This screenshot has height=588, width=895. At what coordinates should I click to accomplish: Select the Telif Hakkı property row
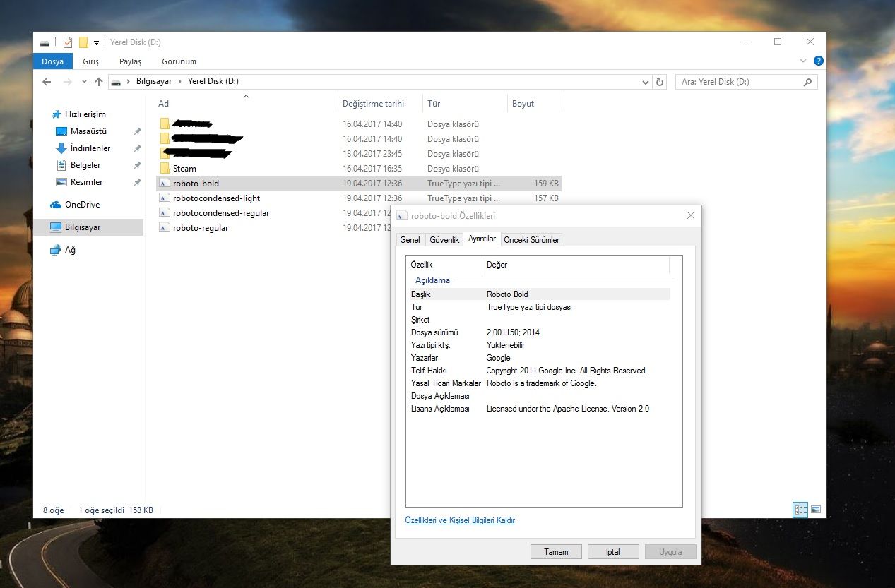coord(540,371)
